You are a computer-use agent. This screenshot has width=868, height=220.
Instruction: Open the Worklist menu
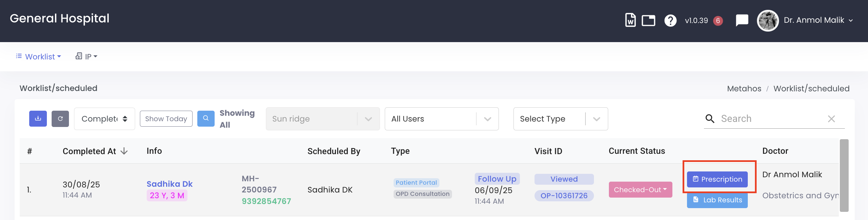pyautogui.click(x=39, y=57)
